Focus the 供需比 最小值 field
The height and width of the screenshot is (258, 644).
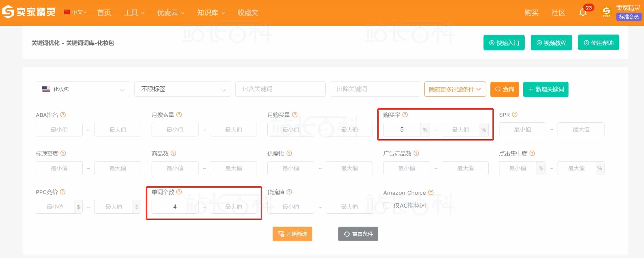point(291,168)
